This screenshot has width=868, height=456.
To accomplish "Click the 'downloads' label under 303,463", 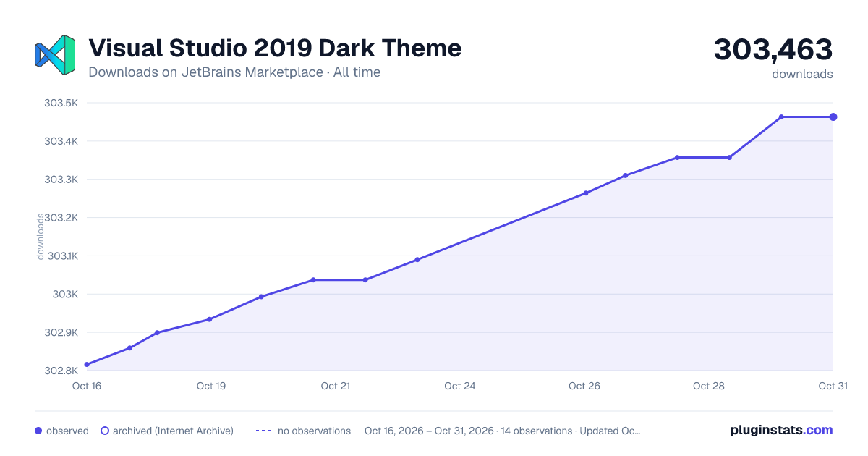I will click(x=802, y=74).
